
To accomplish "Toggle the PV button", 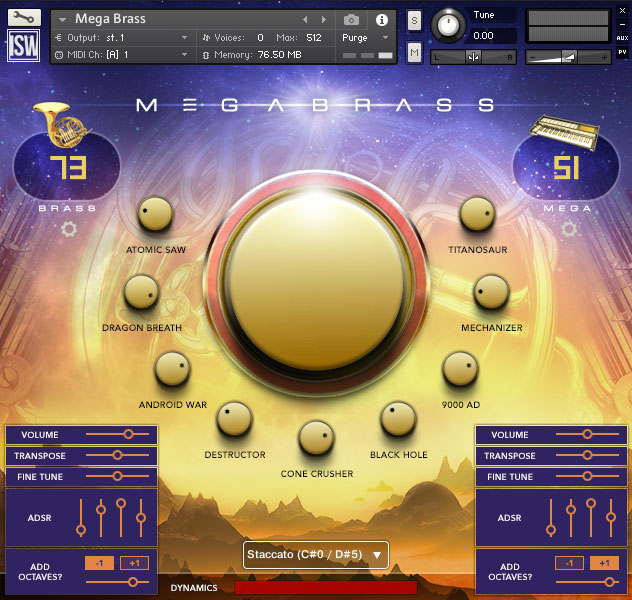I will point(622,52).
